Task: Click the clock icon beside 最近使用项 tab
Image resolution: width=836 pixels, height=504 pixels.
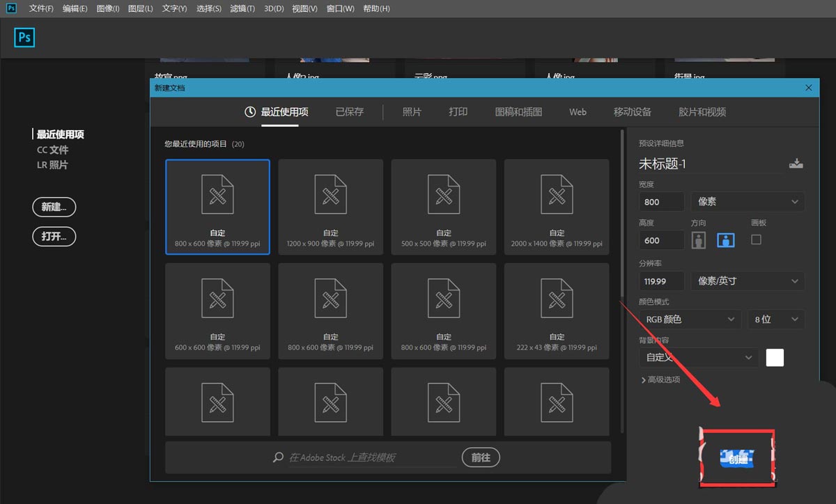Action: click(x=250, y=112)
